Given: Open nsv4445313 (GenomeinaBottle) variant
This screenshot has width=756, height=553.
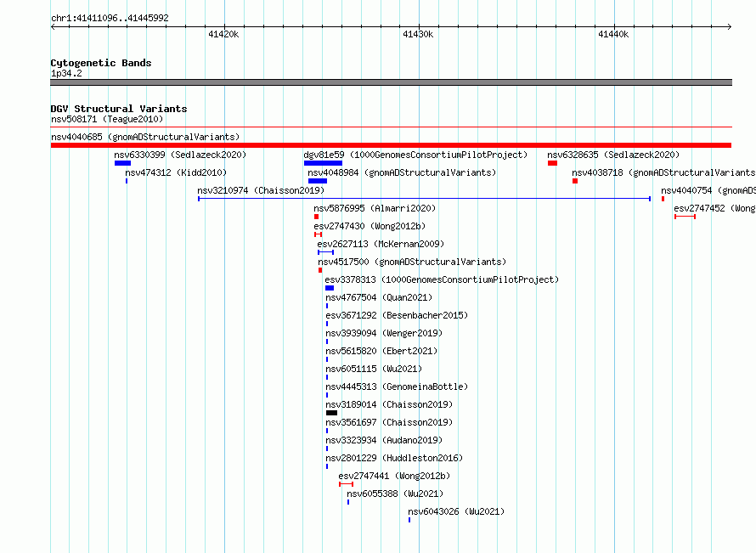Looking at the screenshot, I should point(397,387).
